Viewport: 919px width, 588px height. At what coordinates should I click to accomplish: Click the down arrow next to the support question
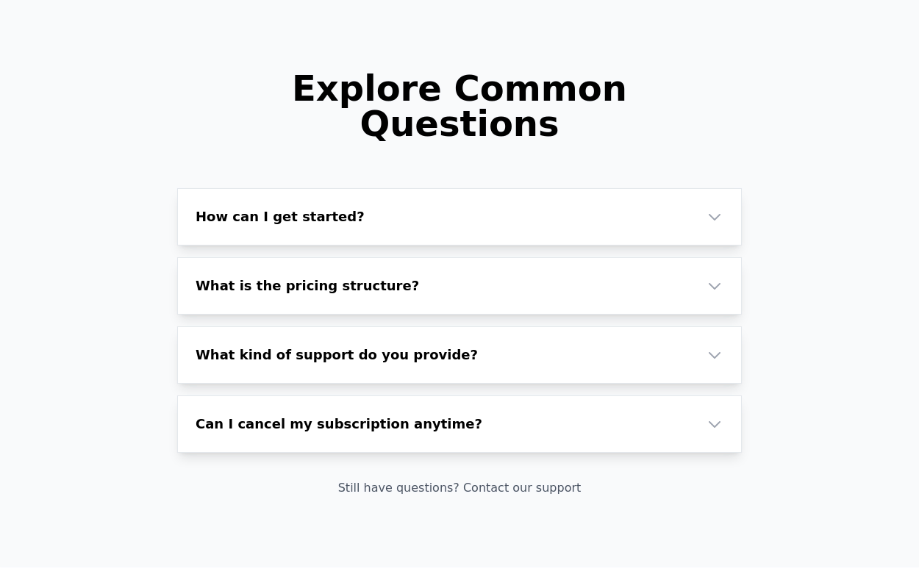pyautogui.click(x=715, y=355)
